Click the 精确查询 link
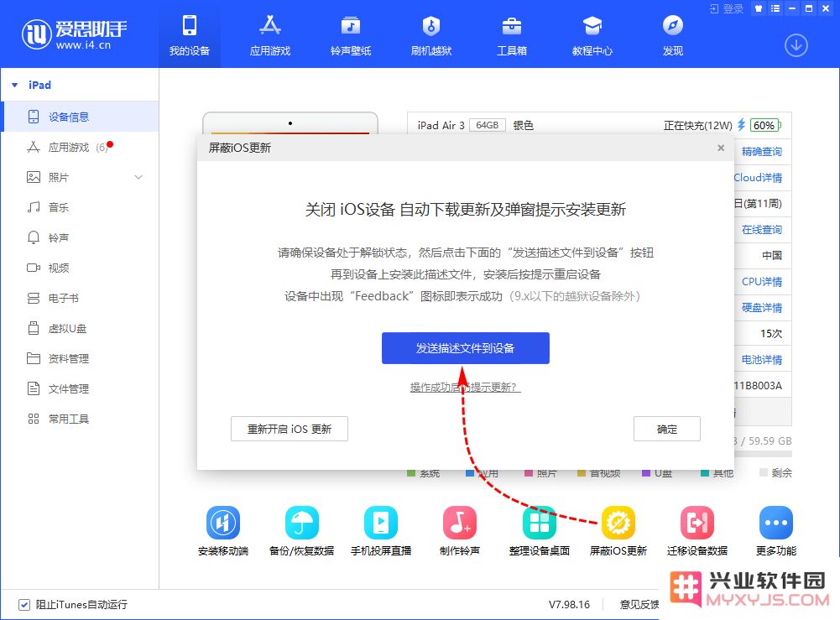The height and width of the screenshot is (620, 840). click(762, 152)
